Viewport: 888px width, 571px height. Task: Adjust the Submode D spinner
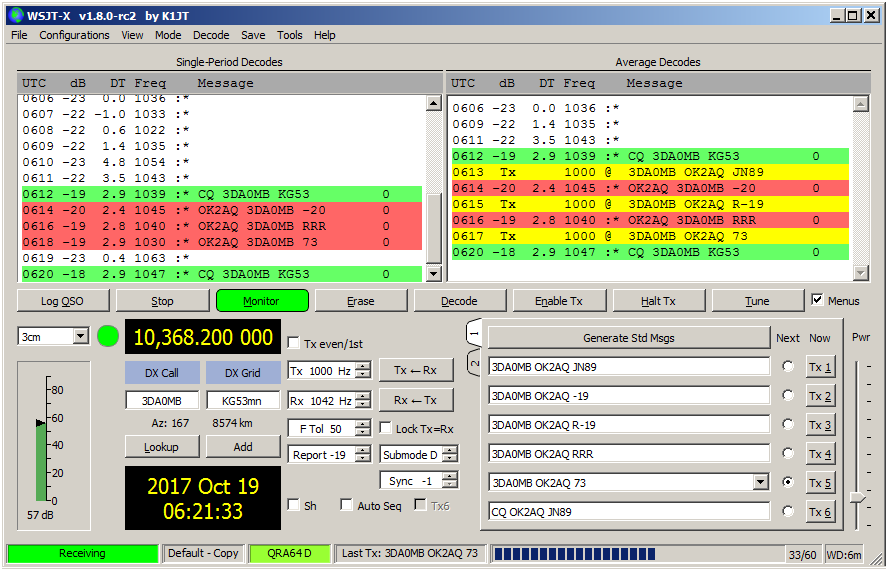[x=419, y=454]
